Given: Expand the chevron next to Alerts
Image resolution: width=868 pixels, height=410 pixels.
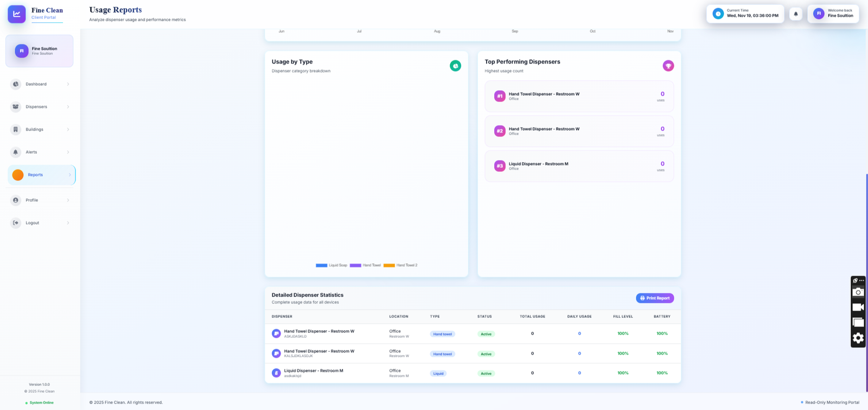Looking at the screenshot, I should [x=68, y=152].
